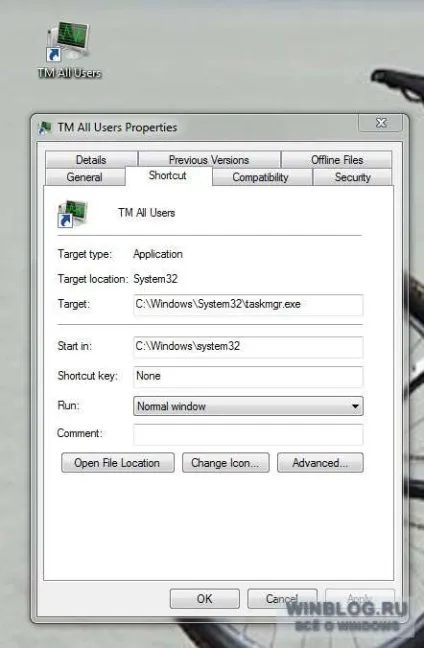
Task: Select the Compatibility tab
Action: point(260,177)
